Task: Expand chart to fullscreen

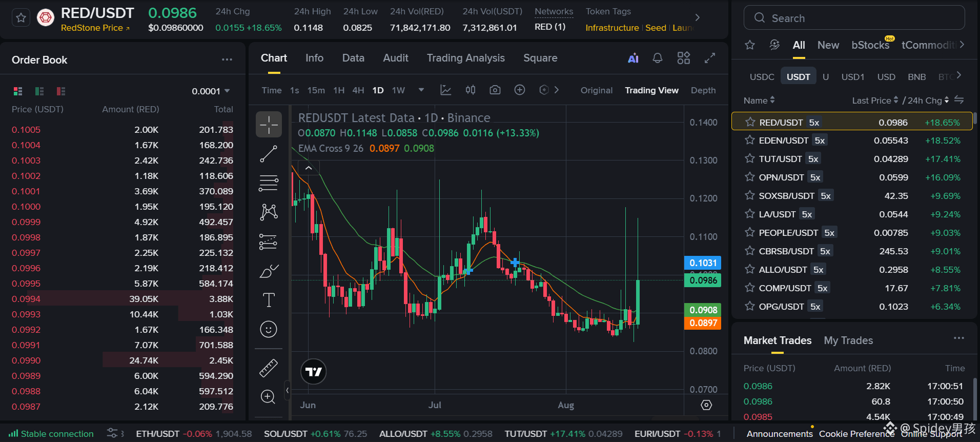Action: pyautogui.click(x=710, y=58)
